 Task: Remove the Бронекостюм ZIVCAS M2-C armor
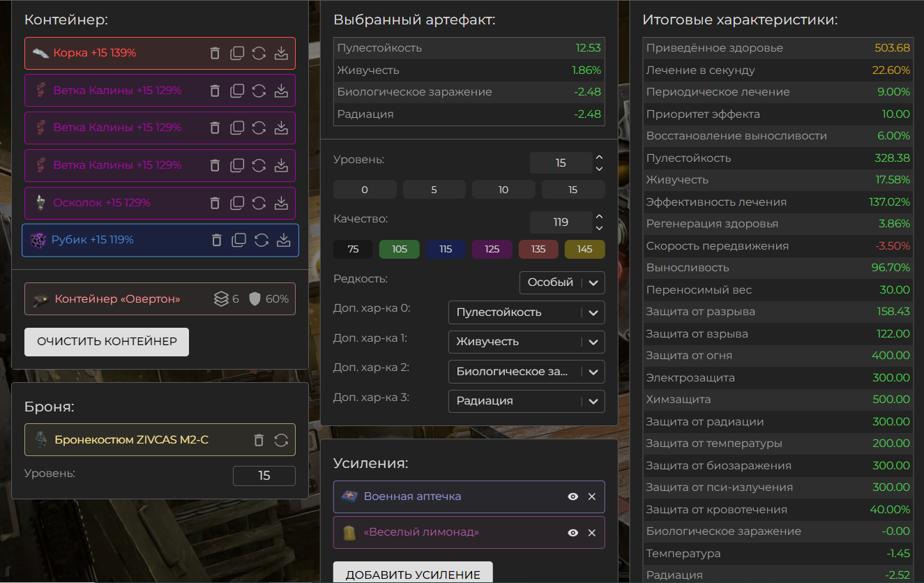pyautogui.click(x=259, y=440)
